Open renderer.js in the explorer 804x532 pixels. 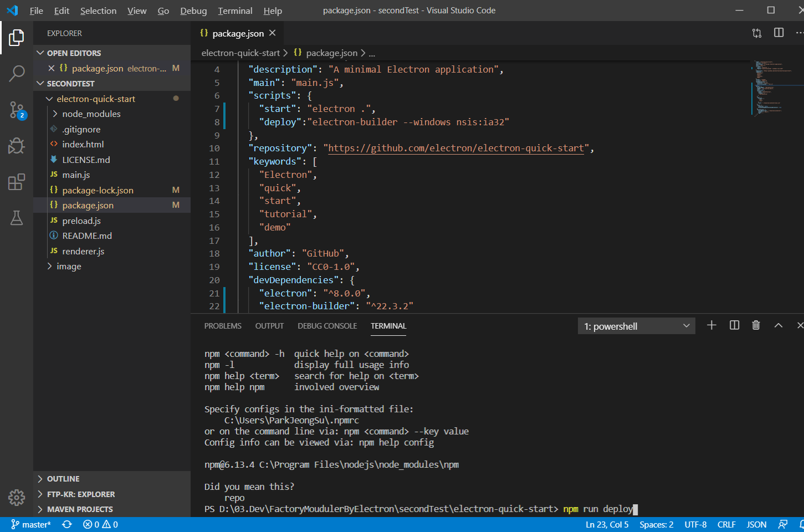[111, 251]
